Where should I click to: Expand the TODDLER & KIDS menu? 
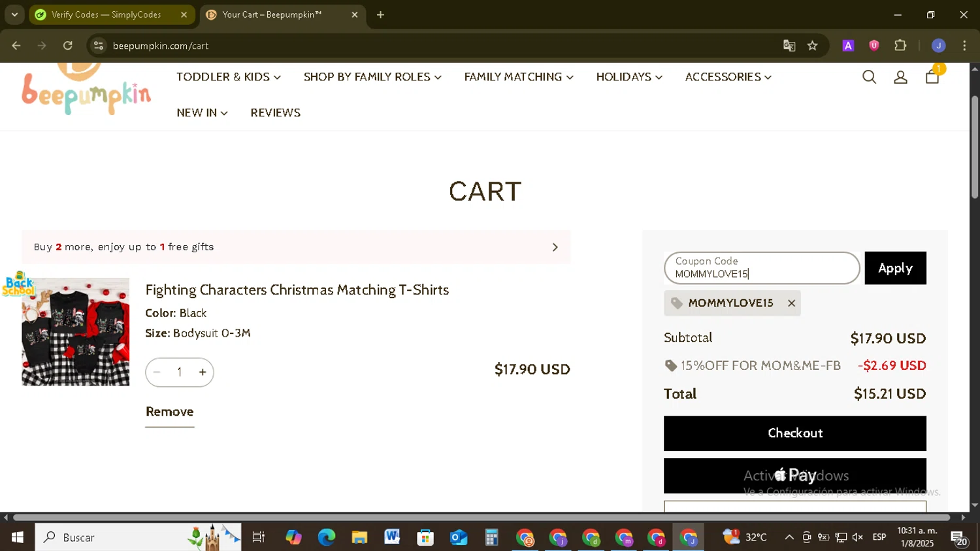(x=229, y=77)
